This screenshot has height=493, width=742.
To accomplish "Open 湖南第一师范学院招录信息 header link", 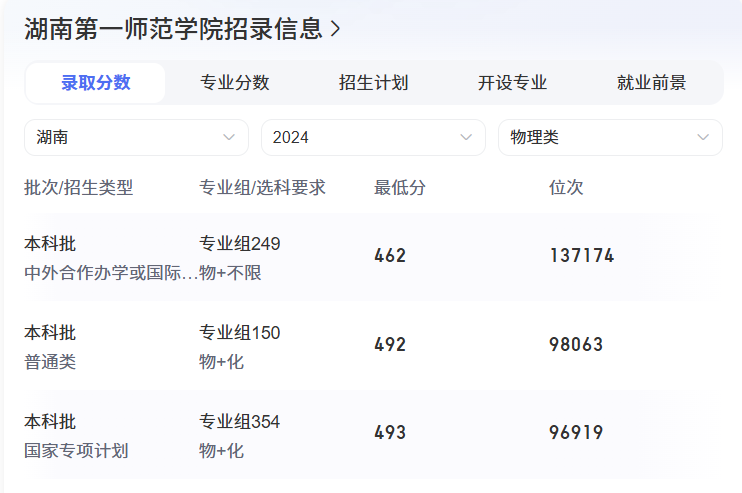I will pos(182,29).
